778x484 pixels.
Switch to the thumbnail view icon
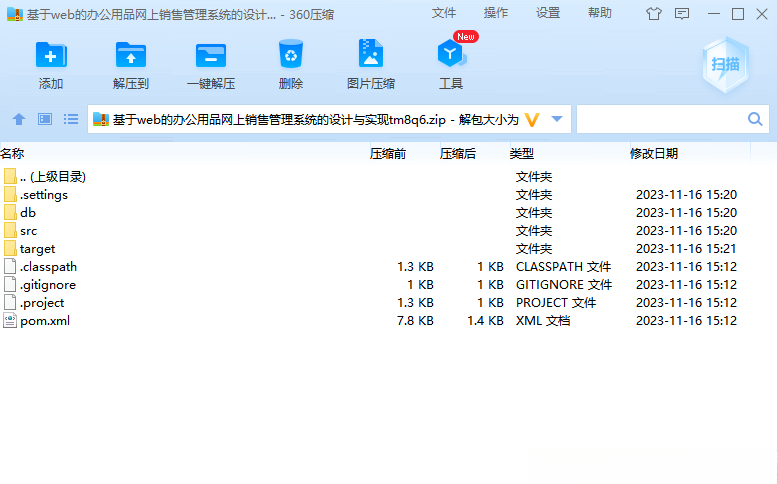pyautogui.click(x=45, y=119)
